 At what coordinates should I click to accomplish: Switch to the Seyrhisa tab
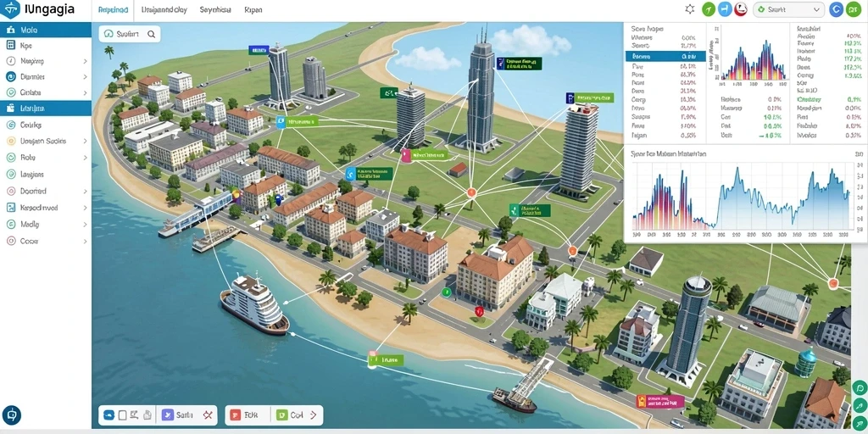(216, 10)
